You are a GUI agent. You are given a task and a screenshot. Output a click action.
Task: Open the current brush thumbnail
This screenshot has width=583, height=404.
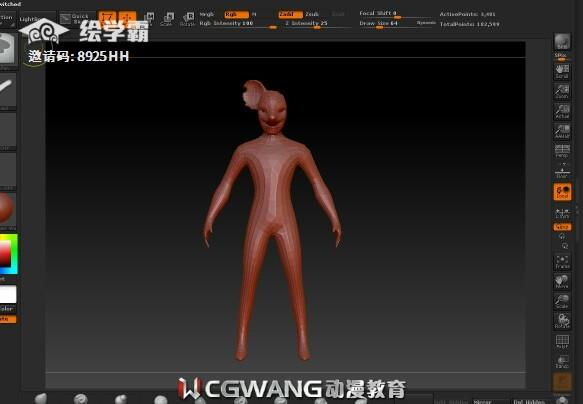pyautogui.click(x=7, y=49)
